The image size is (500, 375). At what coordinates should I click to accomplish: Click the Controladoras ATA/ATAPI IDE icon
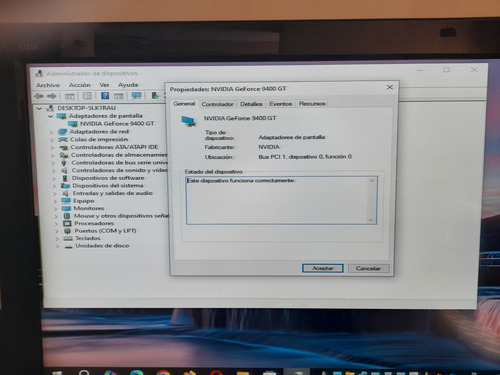63,147
